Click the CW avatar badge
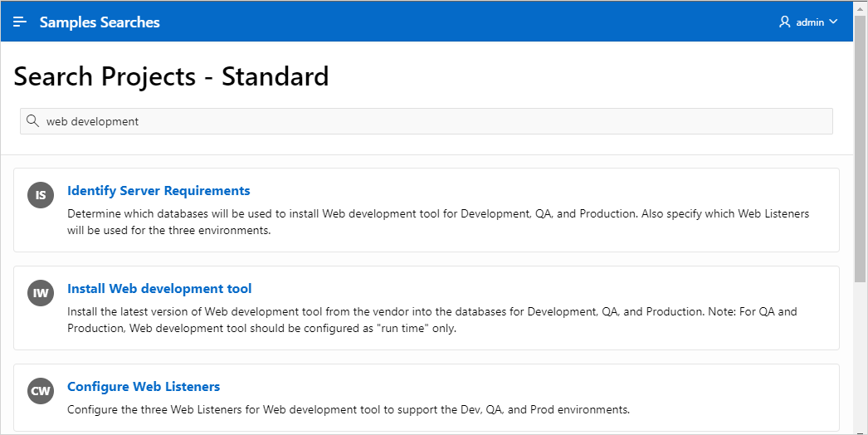 pos(41,391)
